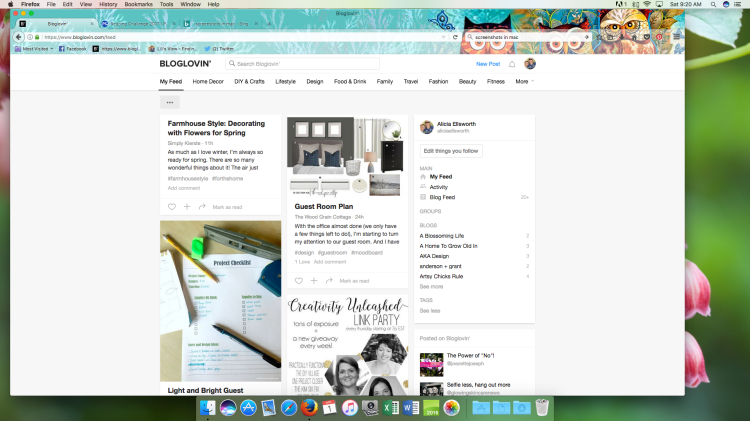Share the Guest Room Plan post

(x=329, y=281)
